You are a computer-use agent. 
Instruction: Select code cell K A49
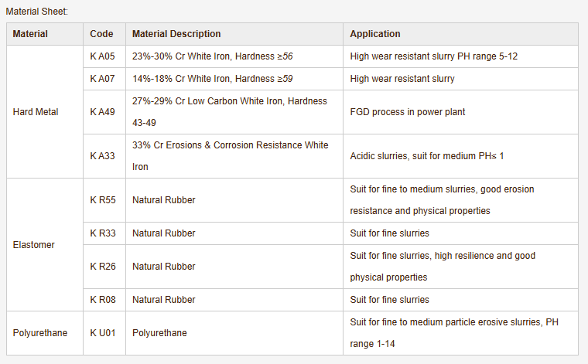click(102, 112)
